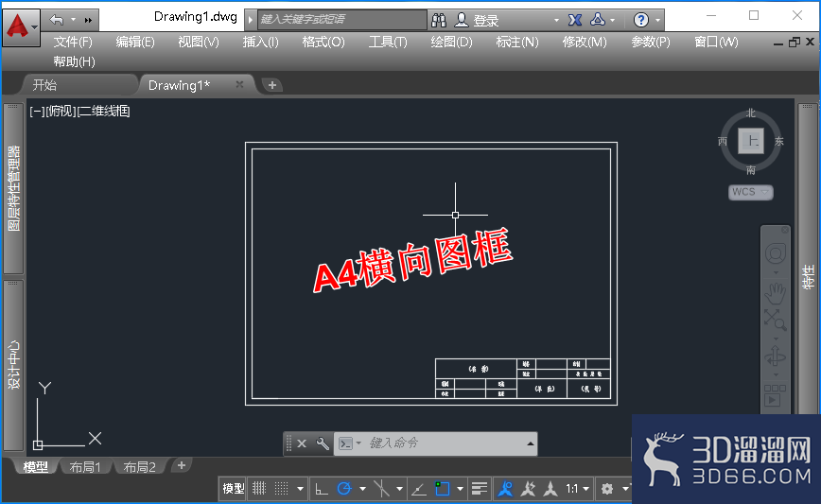The height and width of the screenshot is (504, 821).
Task: Click the steering wheel navigation icon
Action: pyautogui.click(x=776, y=253)
